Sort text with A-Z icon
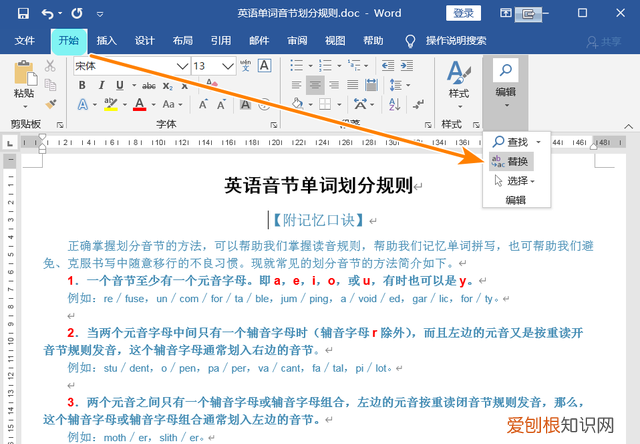640x444 pixels. click(x=395, y=104)
